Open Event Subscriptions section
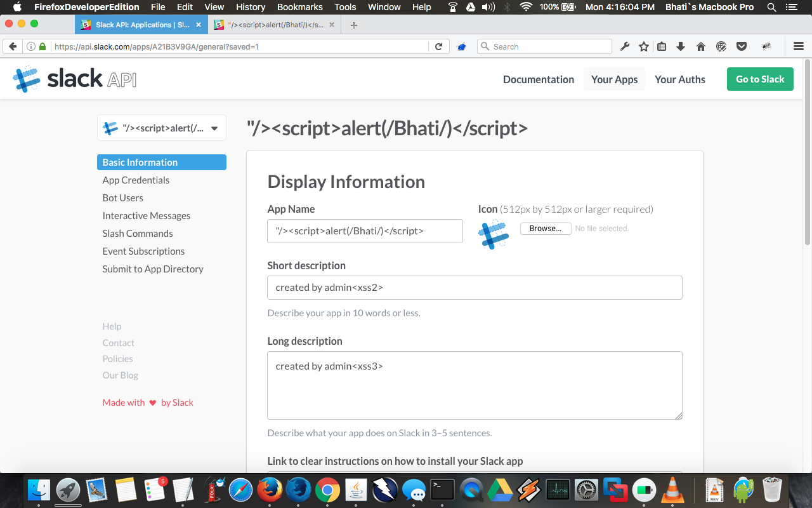812x508 pixels. point(143,251)
